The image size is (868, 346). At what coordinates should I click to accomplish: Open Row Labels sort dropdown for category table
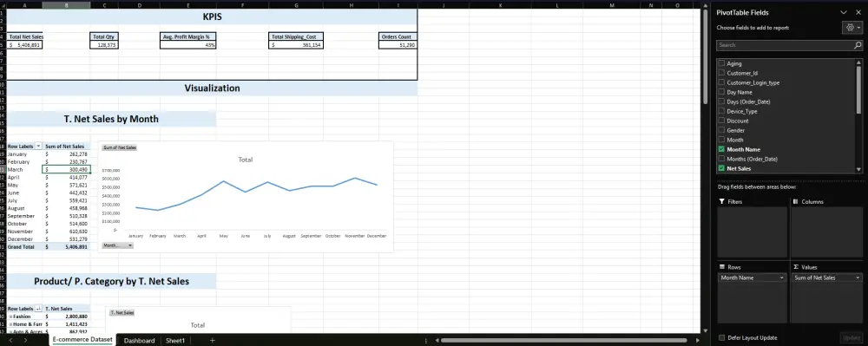38,309
